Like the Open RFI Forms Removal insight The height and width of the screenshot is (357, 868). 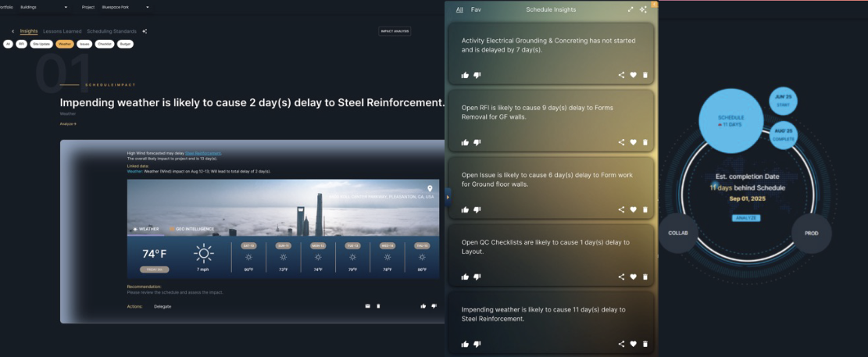coord(465,142)
